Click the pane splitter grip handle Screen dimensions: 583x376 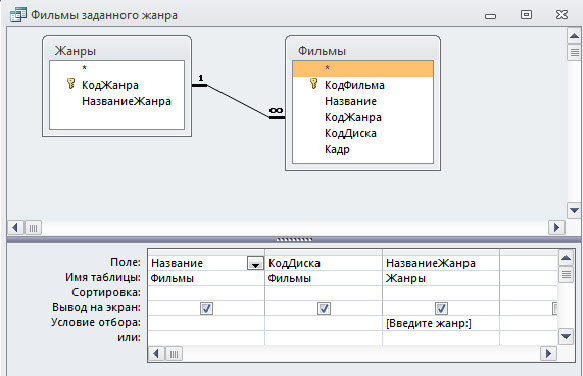(294, 240)
